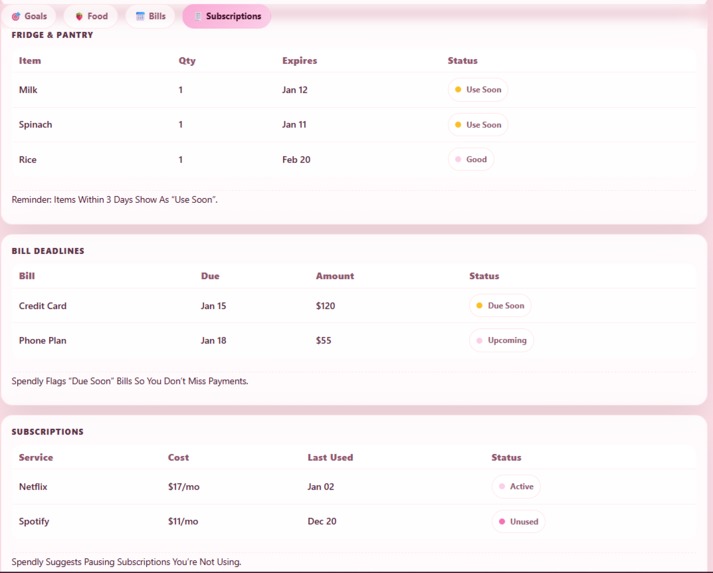Click the Subscriptions section heading
The height and width of the screenshot is (573, 713).
[48, 432]
